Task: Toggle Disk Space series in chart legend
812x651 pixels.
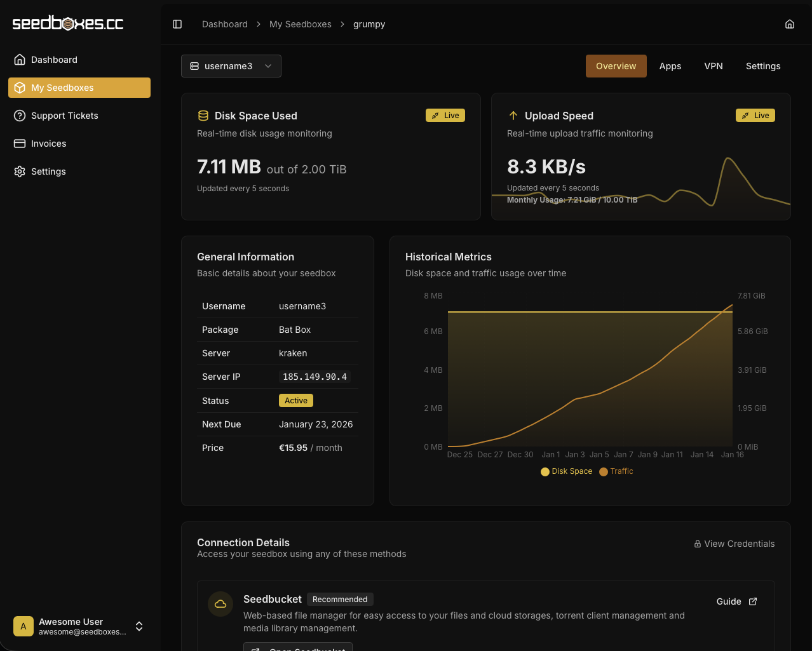Action: tap(566, 471)
